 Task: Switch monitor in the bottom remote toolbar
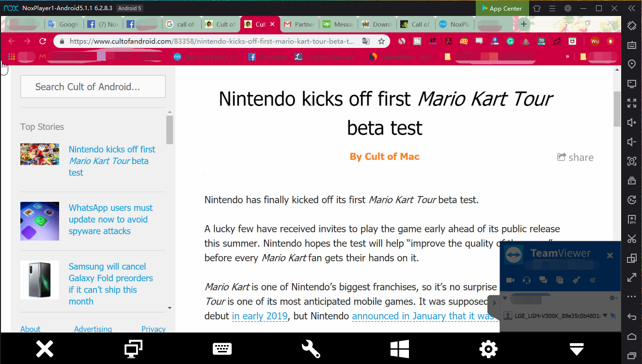click(x=133, y=349)
